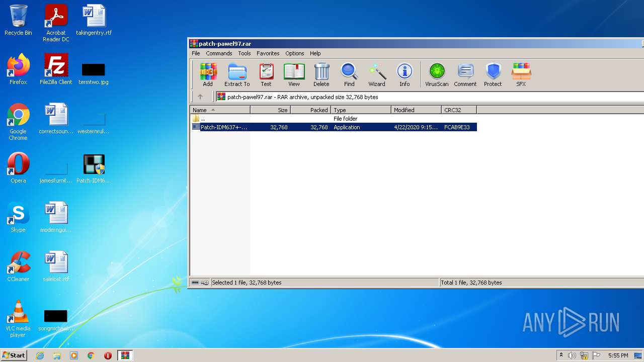Click the FileZilla Client desktop icon

point(56,69)
